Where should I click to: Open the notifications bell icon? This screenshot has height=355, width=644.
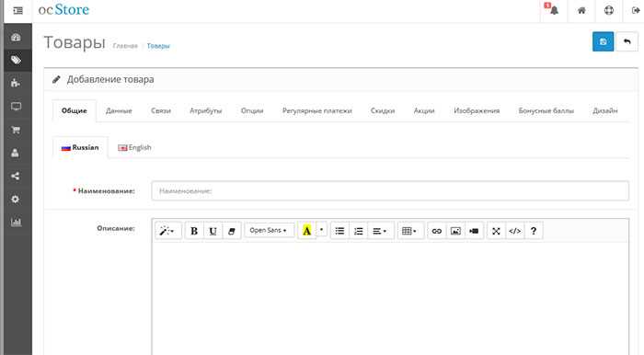click(554, 10)
